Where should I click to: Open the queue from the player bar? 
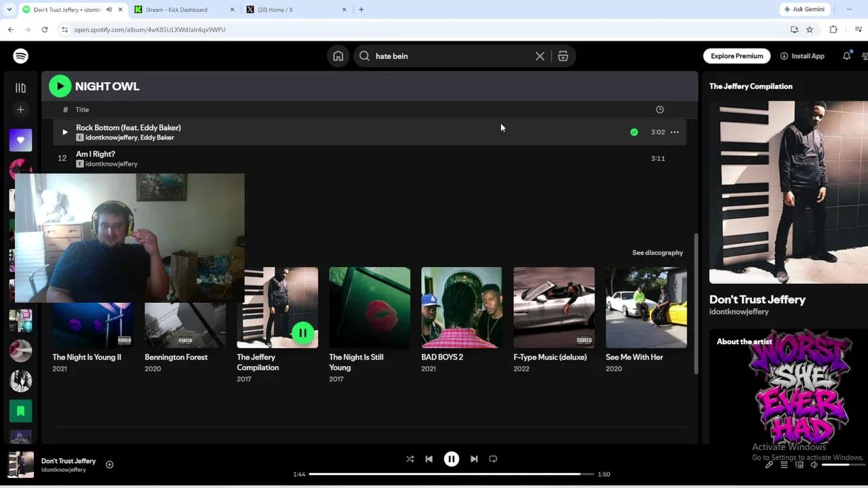pos(784,465)
